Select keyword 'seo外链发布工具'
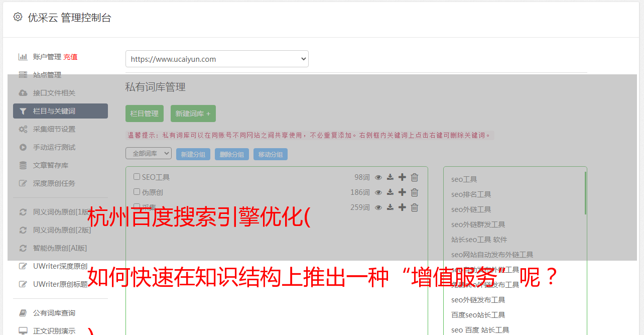 [478, 300]
